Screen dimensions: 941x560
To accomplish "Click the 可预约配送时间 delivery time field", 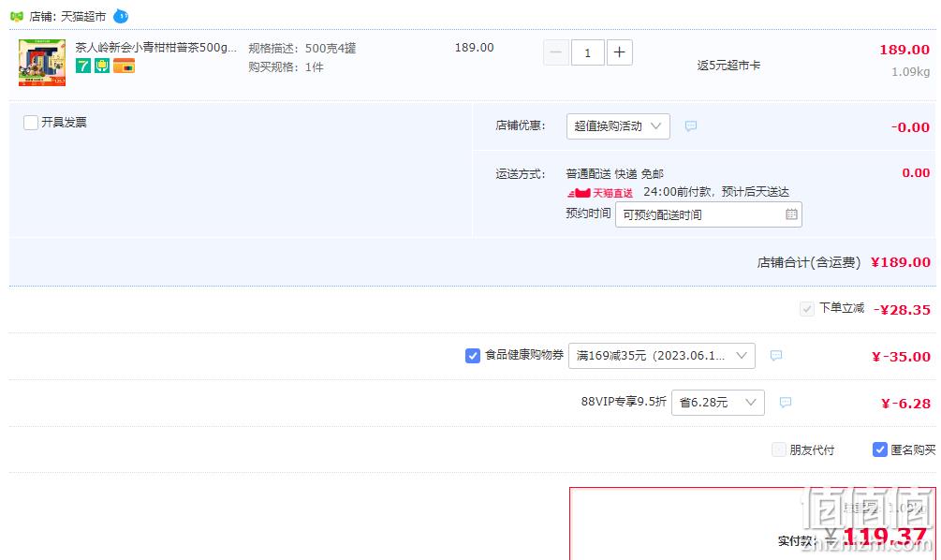I will [x=709, y=214].
